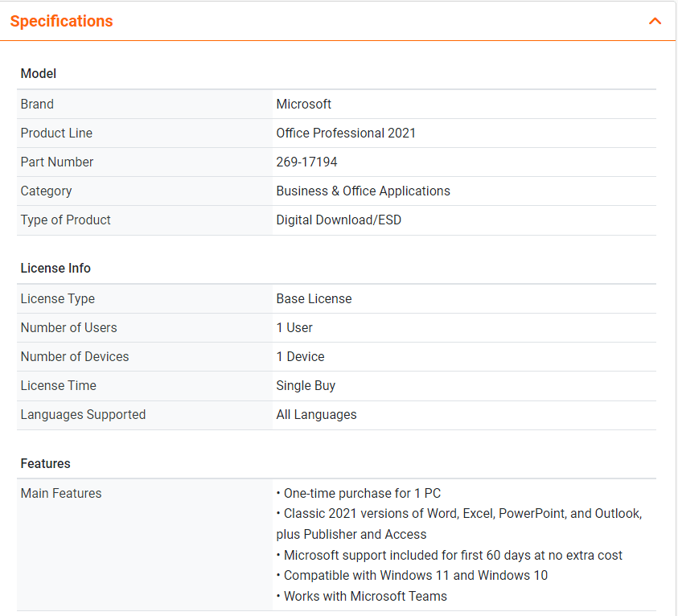This screenshot has width=678, height=616.
Task: Click the Main Features label
Action: [x=61, y=493]
